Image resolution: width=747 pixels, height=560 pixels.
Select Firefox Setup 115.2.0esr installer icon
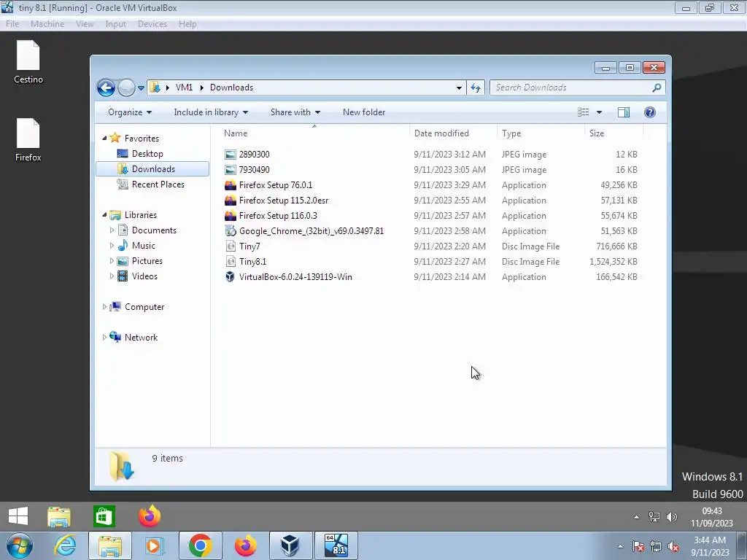(231, 201)
